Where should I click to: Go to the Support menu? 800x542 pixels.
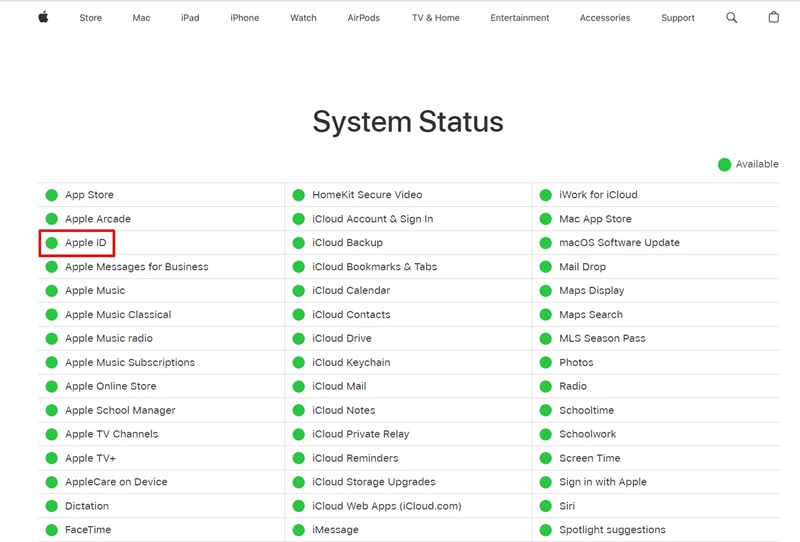(x=678, y=18)
